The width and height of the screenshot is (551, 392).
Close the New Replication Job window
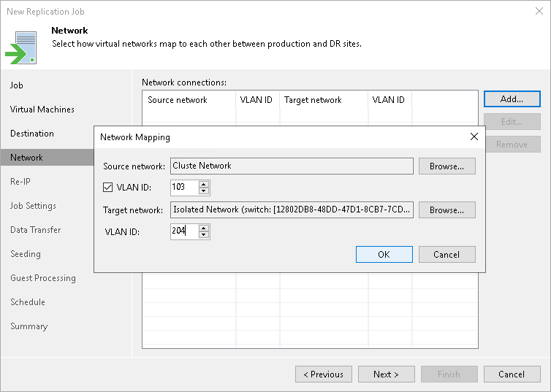539,11
